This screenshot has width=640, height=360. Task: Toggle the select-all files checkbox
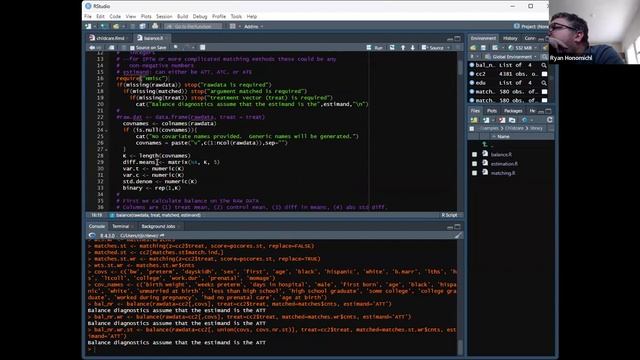[472, 129]
